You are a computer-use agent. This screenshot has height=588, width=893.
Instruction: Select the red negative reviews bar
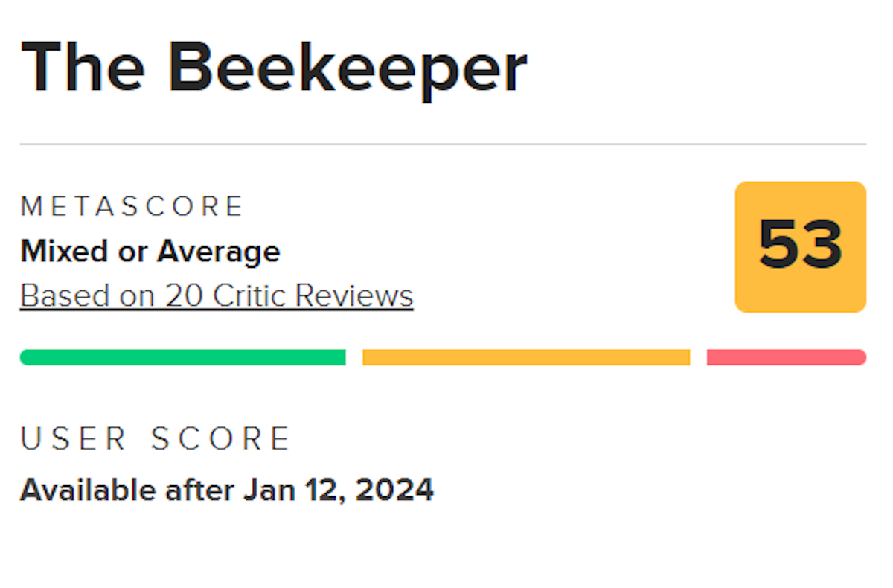786,357
